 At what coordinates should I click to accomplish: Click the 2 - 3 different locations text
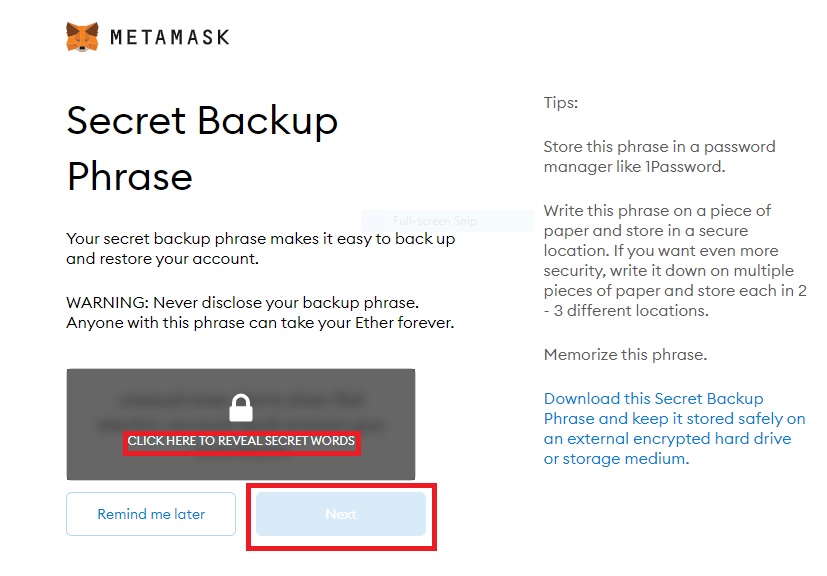point(675,301)
